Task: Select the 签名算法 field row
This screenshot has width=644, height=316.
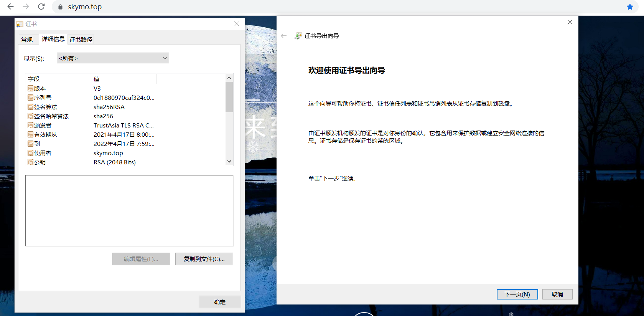Action: (x=45, y=107)
